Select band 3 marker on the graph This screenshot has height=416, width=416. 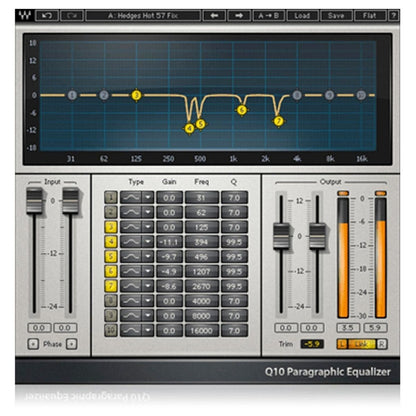click(x=136, y=95)
